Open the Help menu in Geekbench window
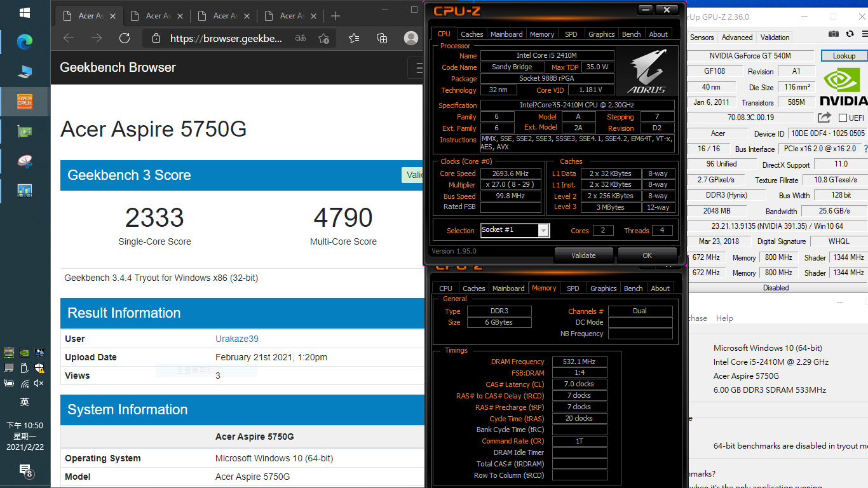The width and height of the screenshot is (868, 488). point(724,318)
